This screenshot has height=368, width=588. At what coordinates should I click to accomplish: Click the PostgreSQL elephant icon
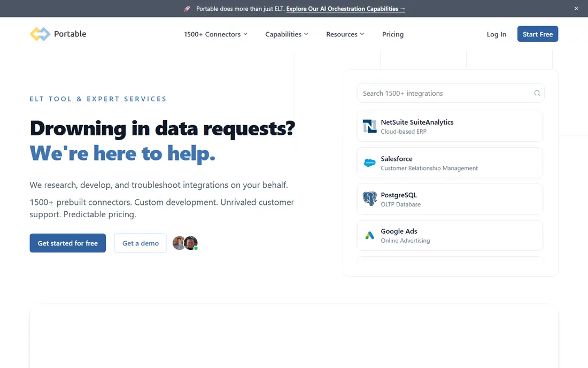point(369,199)
